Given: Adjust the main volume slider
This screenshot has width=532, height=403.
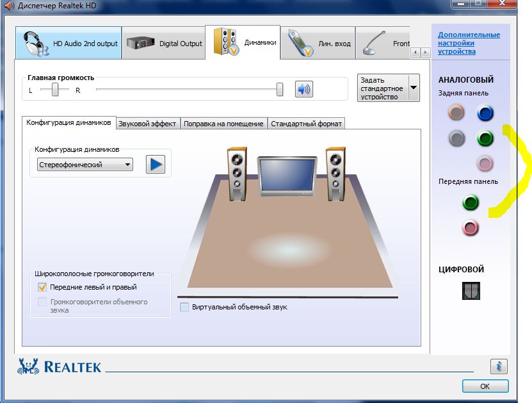Looking at the screenshot, I should [x=279, y=88].
